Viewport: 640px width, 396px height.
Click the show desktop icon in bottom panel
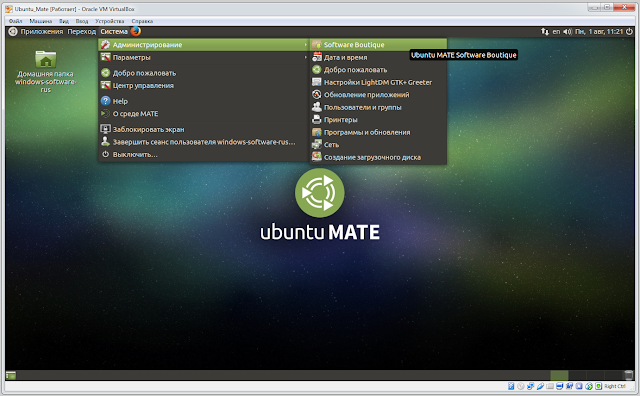(x=11, y=375)
